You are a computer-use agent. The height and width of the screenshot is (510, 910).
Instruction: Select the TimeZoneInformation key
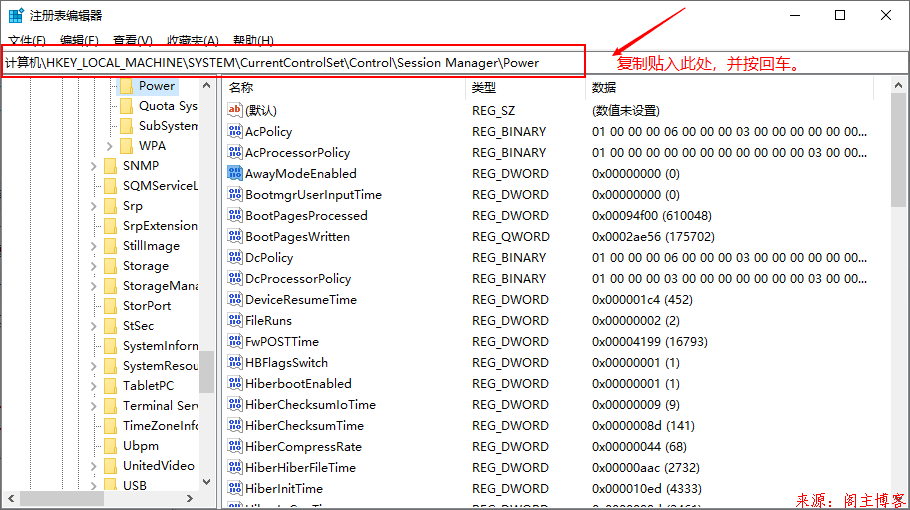coord(160,426)
